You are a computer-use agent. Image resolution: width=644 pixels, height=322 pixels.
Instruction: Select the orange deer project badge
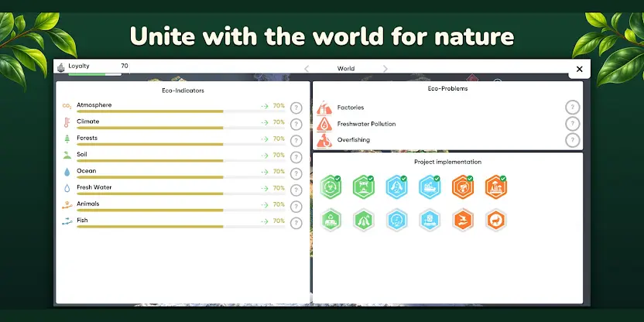(x=495, y=220)
